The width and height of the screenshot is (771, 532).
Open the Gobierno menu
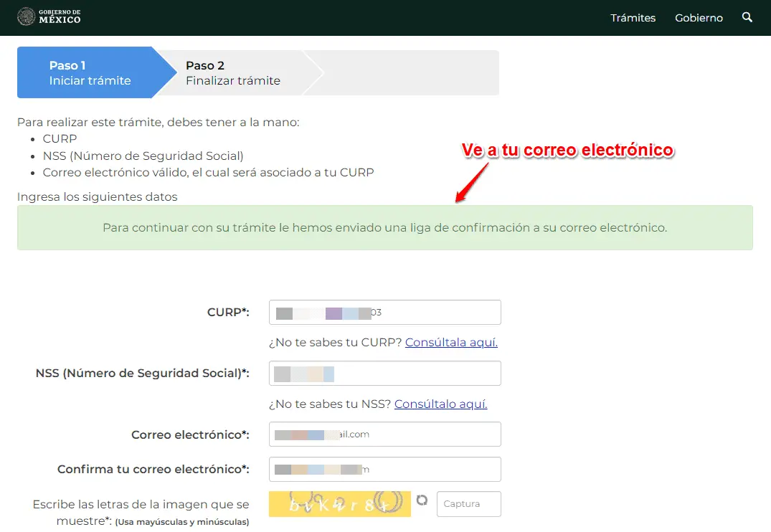pyautogui.click(x=699, y=18)
